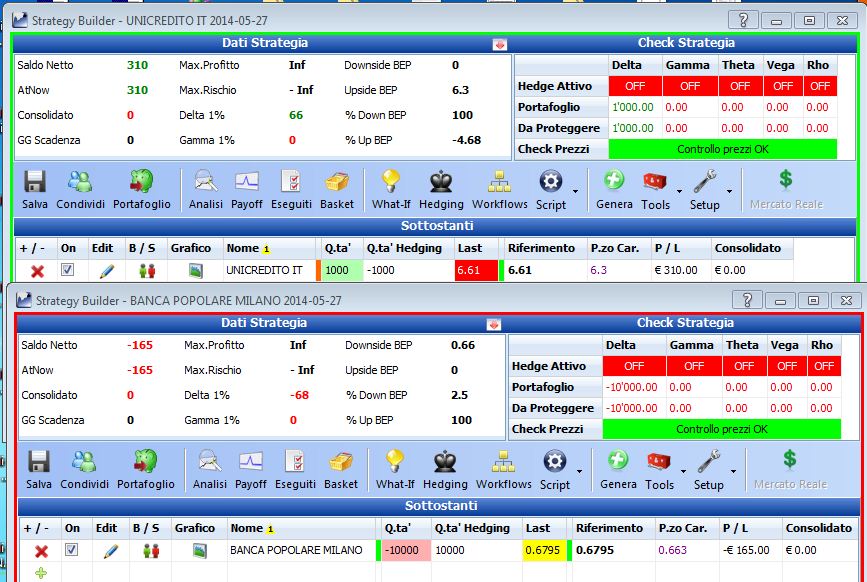Open Basket in BANCA POPOLARE toolbar

tap(341, 470)
